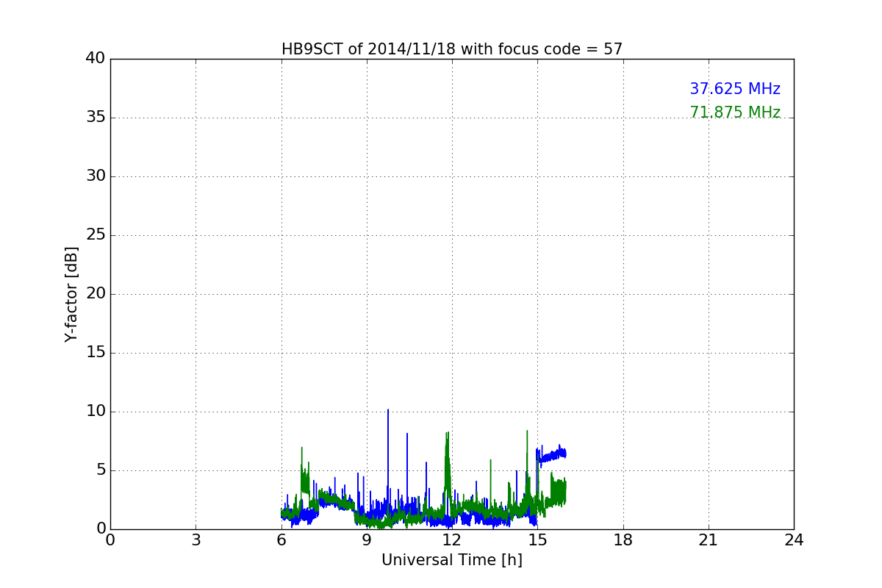Click the plot title 'HB9SCT of 2014/11/18 with focus code = 57'

(x=452, y=49)
